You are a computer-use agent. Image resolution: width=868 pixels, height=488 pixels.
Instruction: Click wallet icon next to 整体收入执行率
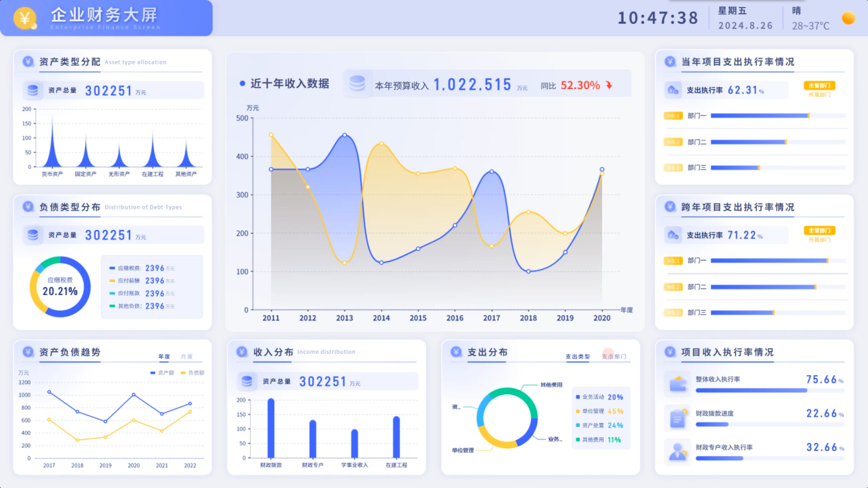point(678,383)
